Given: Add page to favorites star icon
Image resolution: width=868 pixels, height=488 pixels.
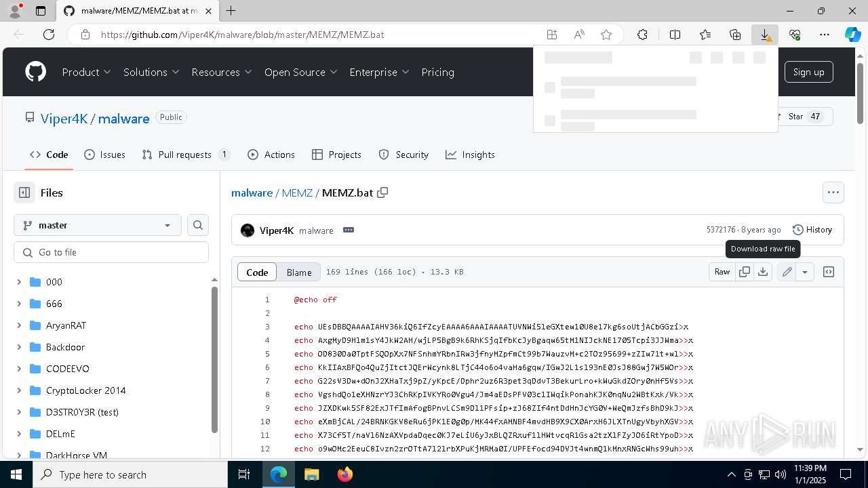Looking at the screenshot, I should pos(606,35).
